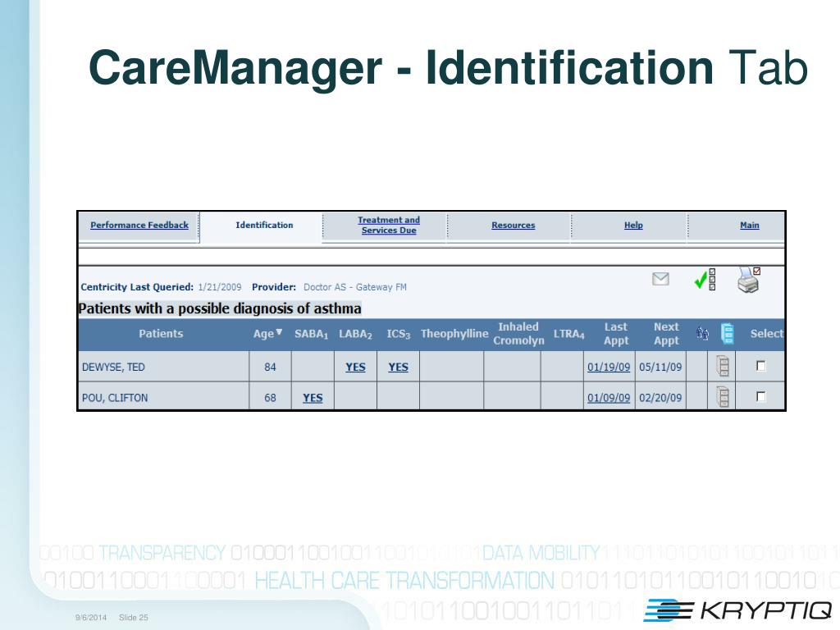Click the Patients column header
The image size is (840, 630).
(x=161, y=334)
